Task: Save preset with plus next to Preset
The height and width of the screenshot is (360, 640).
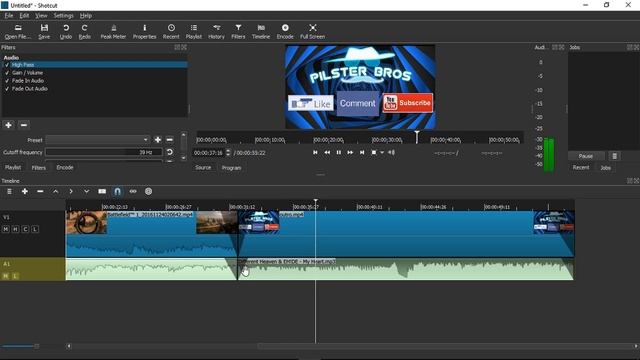Action: pyautogui.click(x=158, y=140)
